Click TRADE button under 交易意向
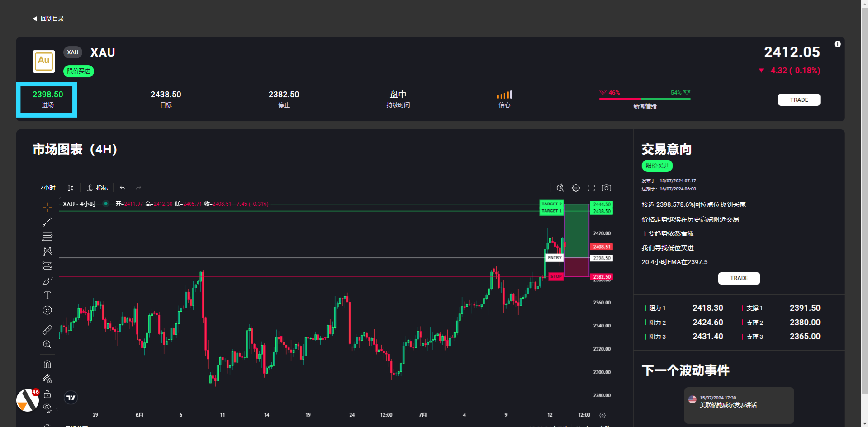This screenshot has height=427, width=868. click(739, 278)
